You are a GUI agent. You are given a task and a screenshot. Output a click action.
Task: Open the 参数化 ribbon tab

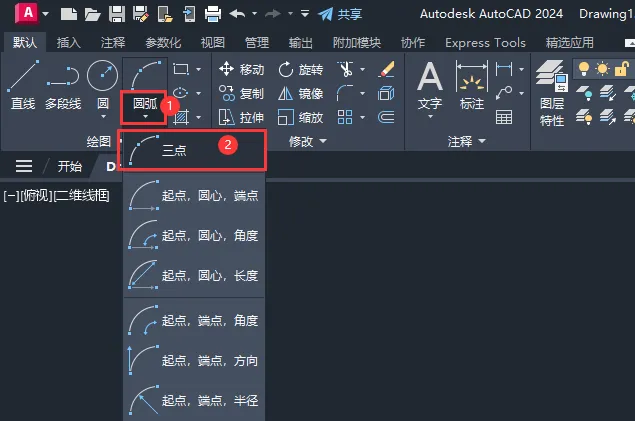point(163,42)
